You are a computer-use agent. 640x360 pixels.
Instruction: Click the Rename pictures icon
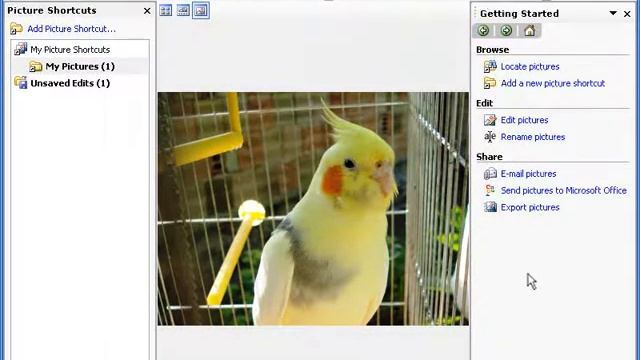click(490, 137)
